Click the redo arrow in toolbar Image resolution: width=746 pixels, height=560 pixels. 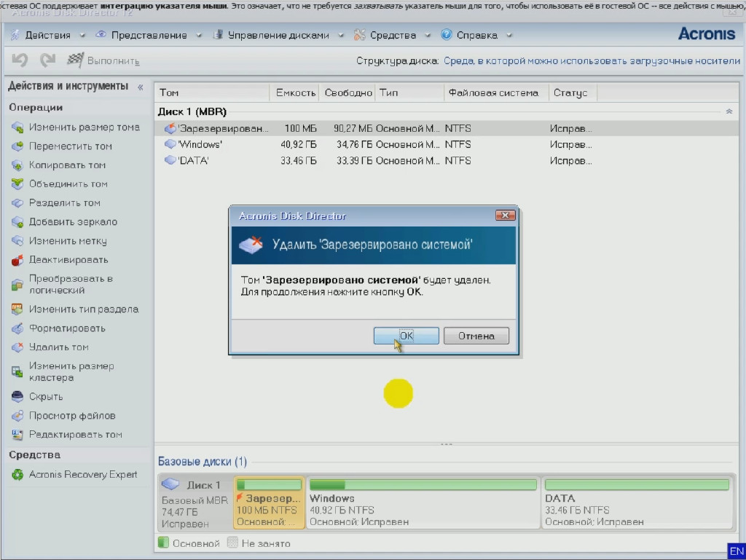[x=47, y=60]
